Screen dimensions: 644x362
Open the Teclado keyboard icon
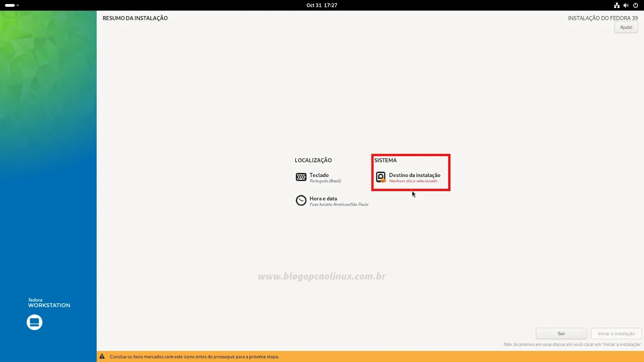click(x=301, y=177)
